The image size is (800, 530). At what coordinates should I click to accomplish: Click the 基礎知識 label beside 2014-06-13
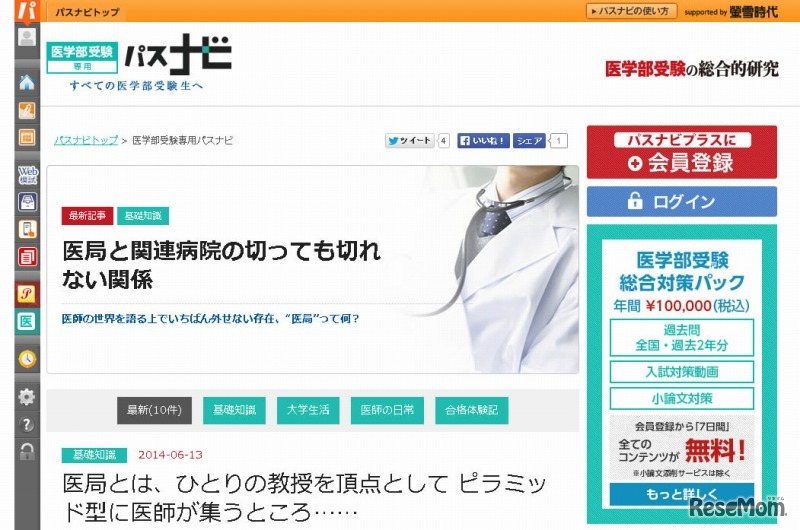click(x=94, y=455)
